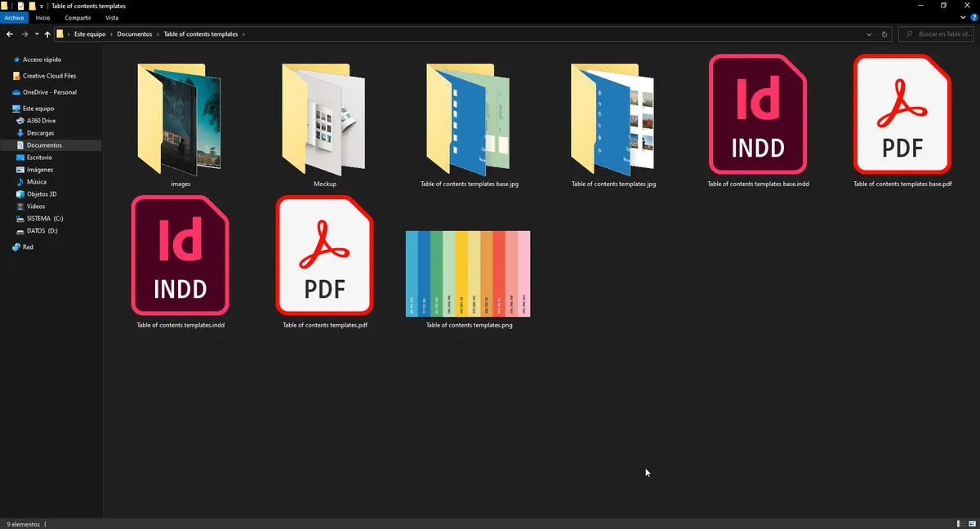Image resolution: width=980 pixels, height=529 pixels.
Task: Open the recent locations dropdown arrow
Action: click(x=36, y=34)
